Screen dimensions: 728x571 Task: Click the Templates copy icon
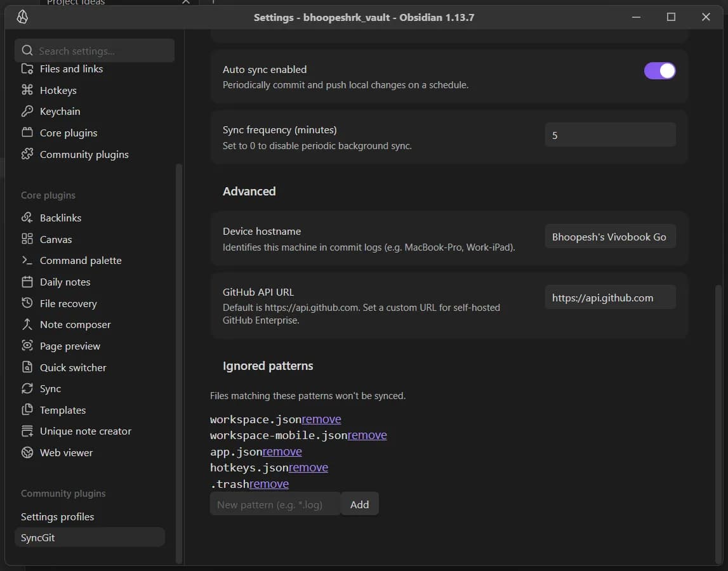coord(27,410)
